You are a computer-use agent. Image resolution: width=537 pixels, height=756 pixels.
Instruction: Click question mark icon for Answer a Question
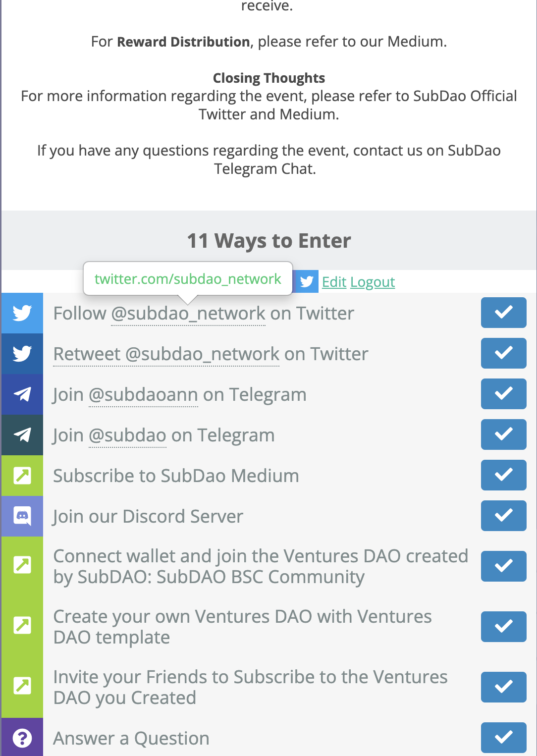point(22,738)
